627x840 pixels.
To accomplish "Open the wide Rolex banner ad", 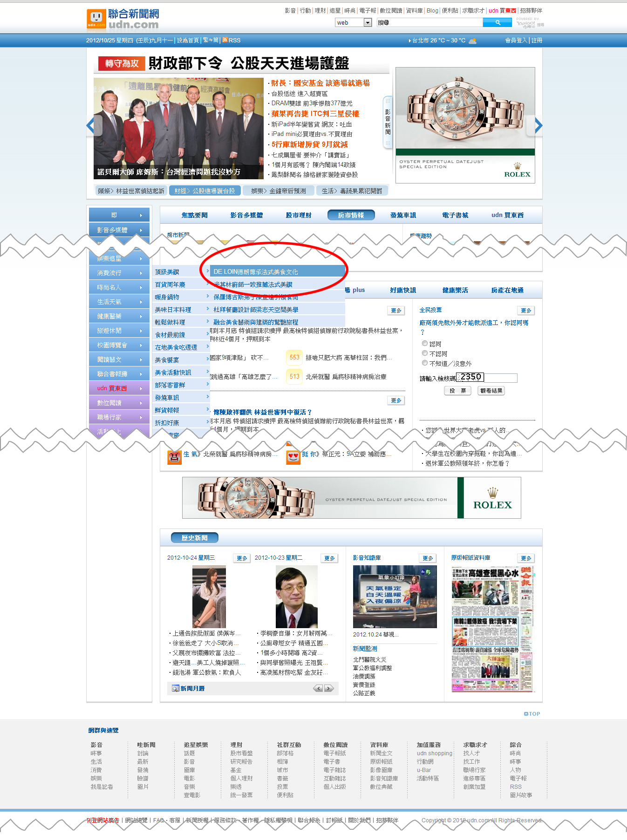I will [x=351, y=497].
